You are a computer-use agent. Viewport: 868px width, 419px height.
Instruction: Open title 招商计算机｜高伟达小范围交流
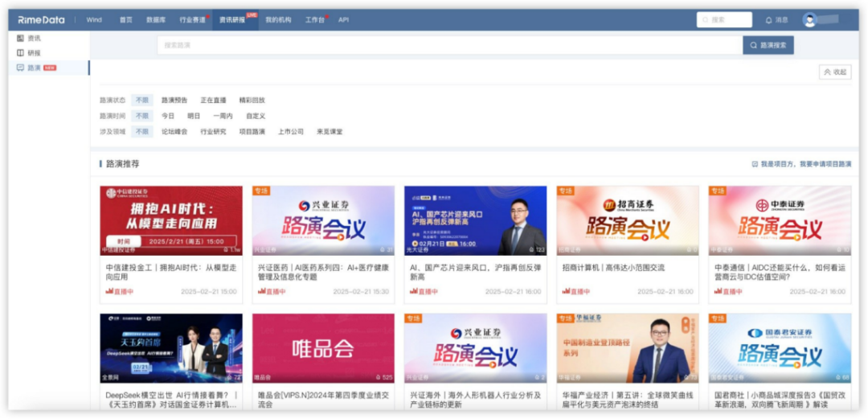(613, 268)
